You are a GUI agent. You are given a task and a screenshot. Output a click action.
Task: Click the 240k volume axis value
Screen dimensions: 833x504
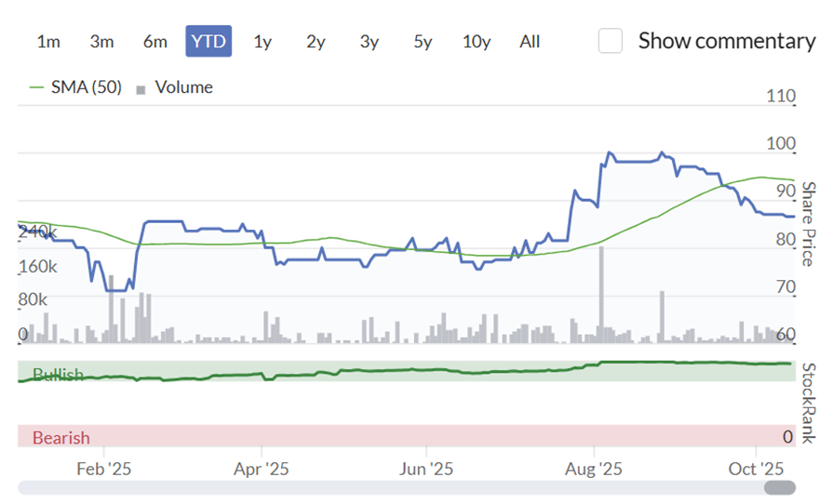(37, 232)
